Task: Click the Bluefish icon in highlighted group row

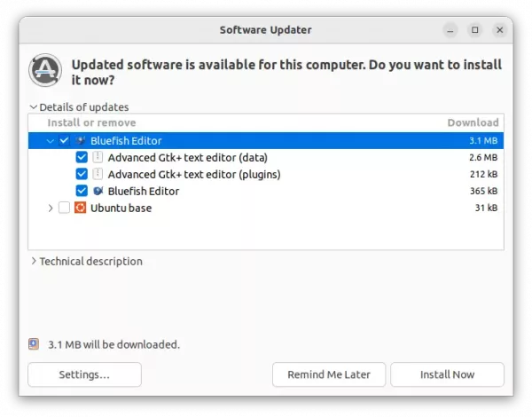Action: click(81, 140)
